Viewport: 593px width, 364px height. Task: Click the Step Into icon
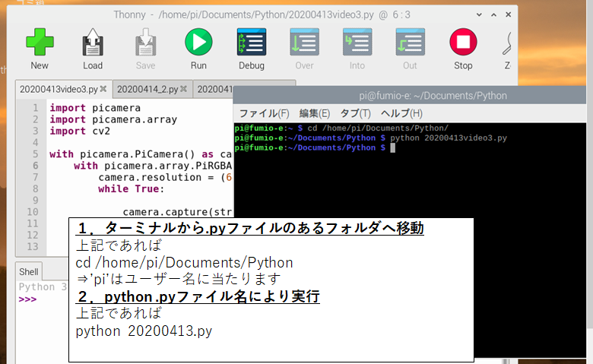click(357, 42)
